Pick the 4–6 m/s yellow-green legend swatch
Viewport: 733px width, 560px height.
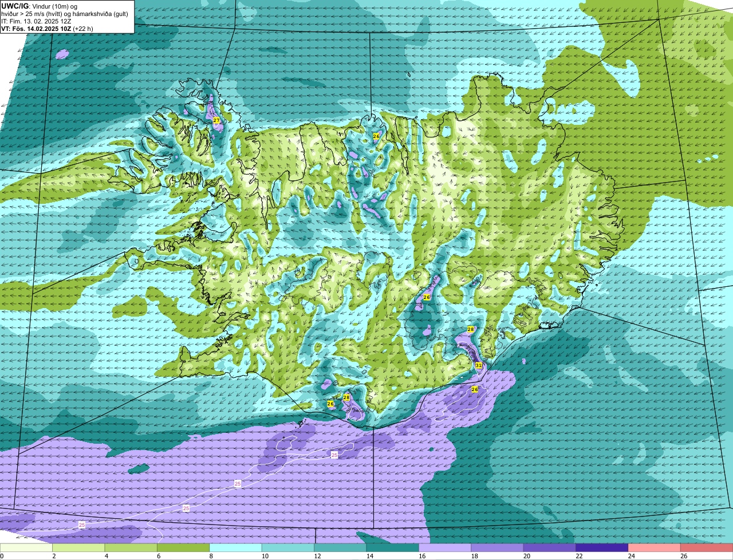131,548
